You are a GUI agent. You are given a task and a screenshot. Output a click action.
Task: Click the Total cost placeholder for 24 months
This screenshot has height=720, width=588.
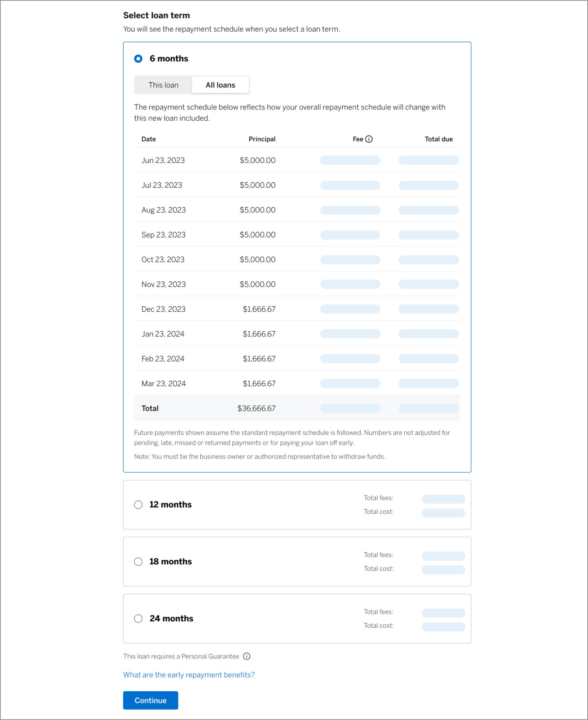pyautogui.click(x=443, y=626)
